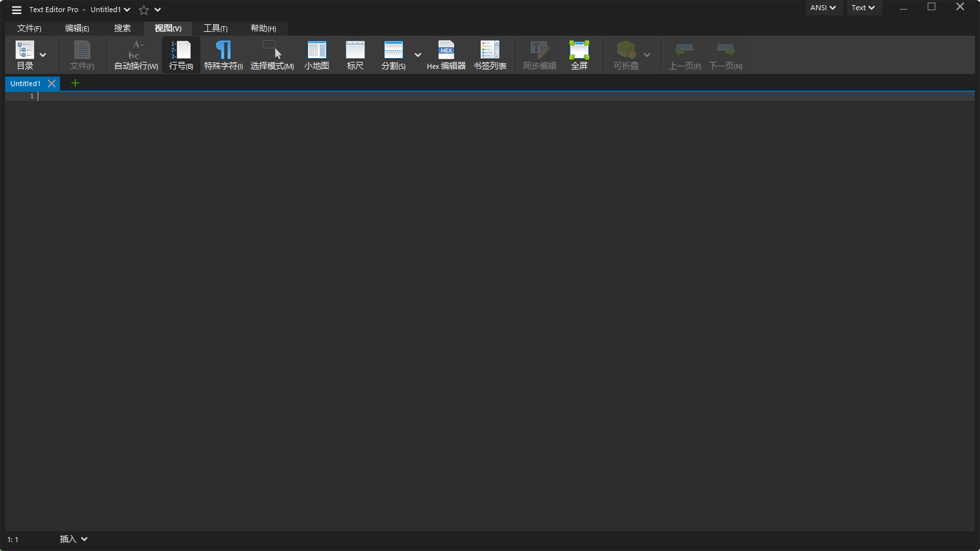Open the Hex 编辑器 (Hex editor)

click(446, 54)
